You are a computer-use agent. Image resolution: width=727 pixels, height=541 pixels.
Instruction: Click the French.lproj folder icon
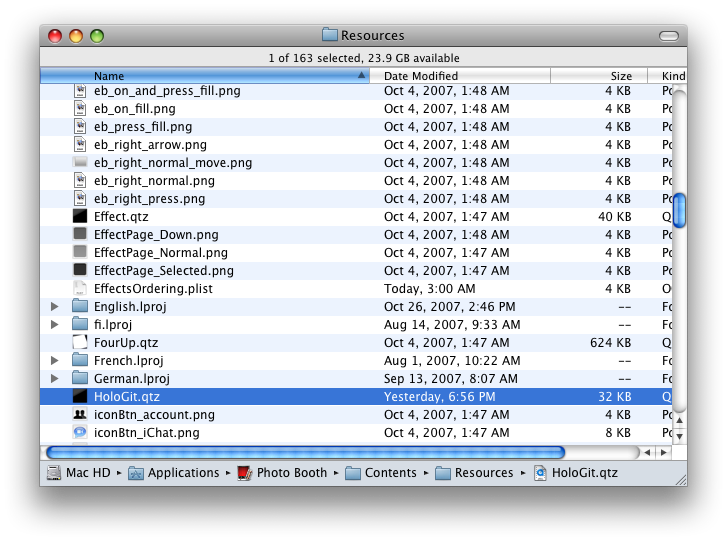[80, 360]
